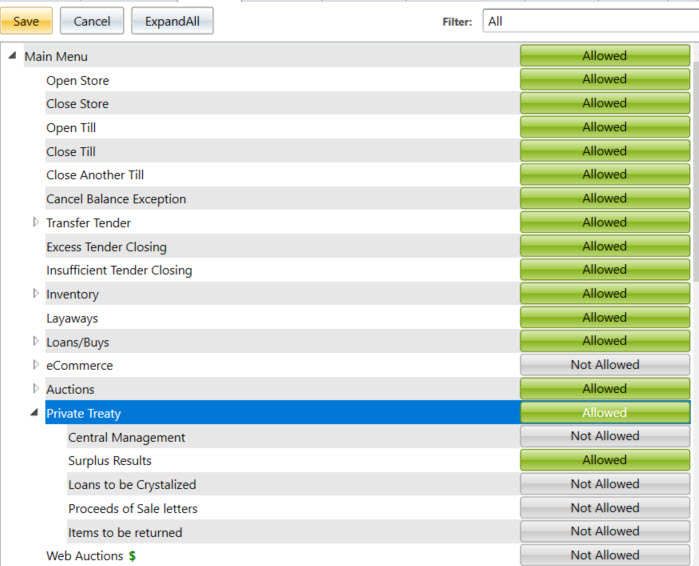Toggle Excess Tender Closing permission

[x=605, y=246]
